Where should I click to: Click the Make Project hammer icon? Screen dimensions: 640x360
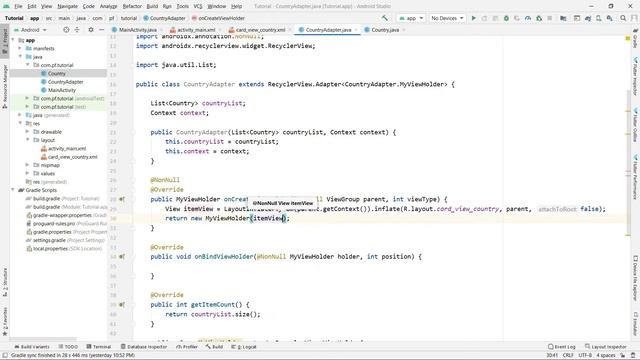click(x=384, y=18)
